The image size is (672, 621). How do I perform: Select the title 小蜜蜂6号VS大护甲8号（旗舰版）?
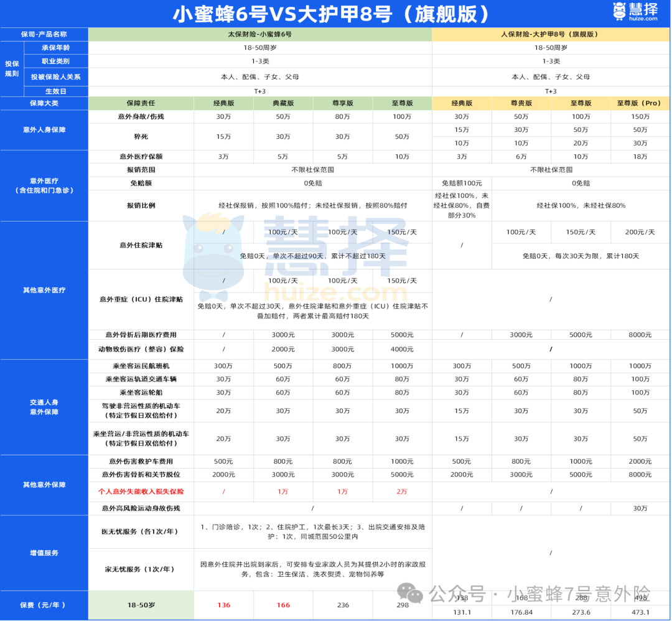[x=330, y=14]
